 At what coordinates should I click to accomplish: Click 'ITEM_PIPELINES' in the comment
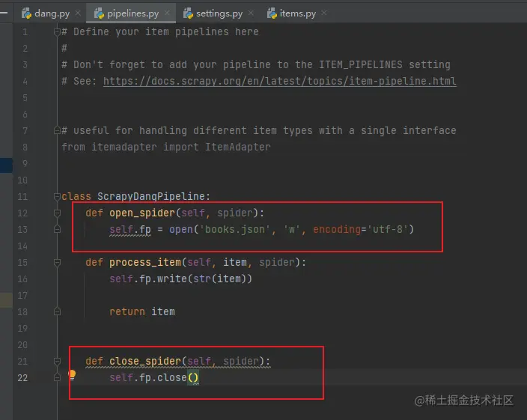361,64
